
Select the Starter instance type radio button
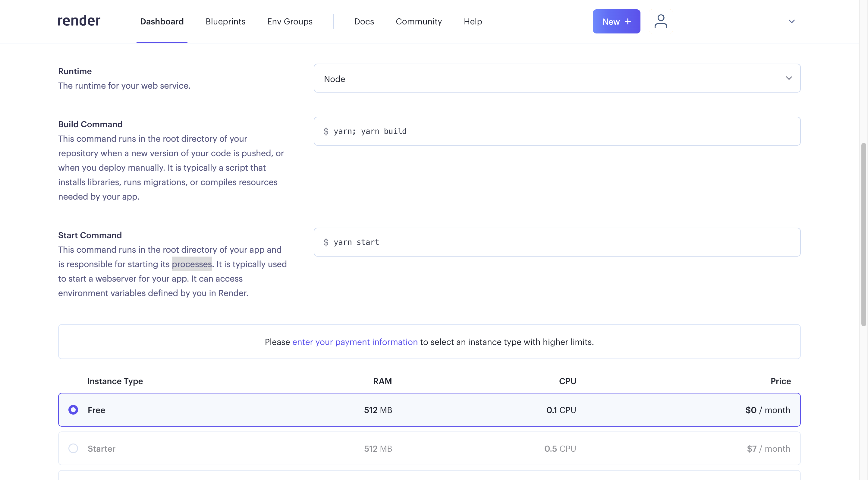73,448
